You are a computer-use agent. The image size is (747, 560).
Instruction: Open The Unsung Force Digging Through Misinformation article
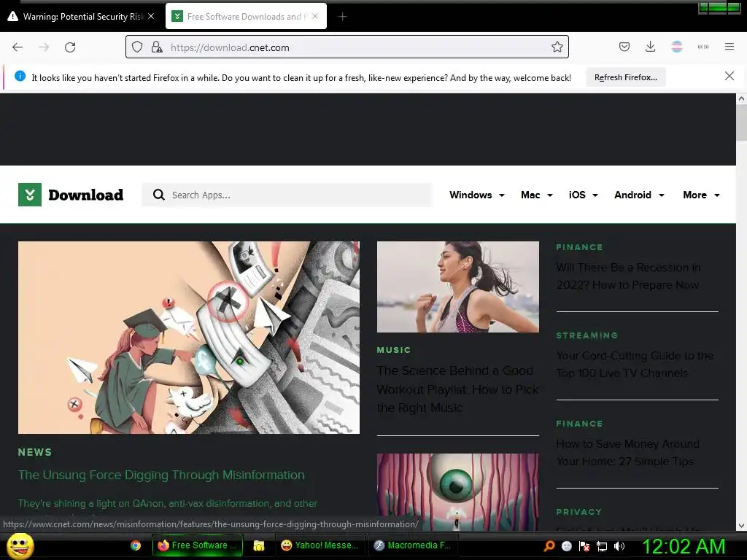(161, 475)
